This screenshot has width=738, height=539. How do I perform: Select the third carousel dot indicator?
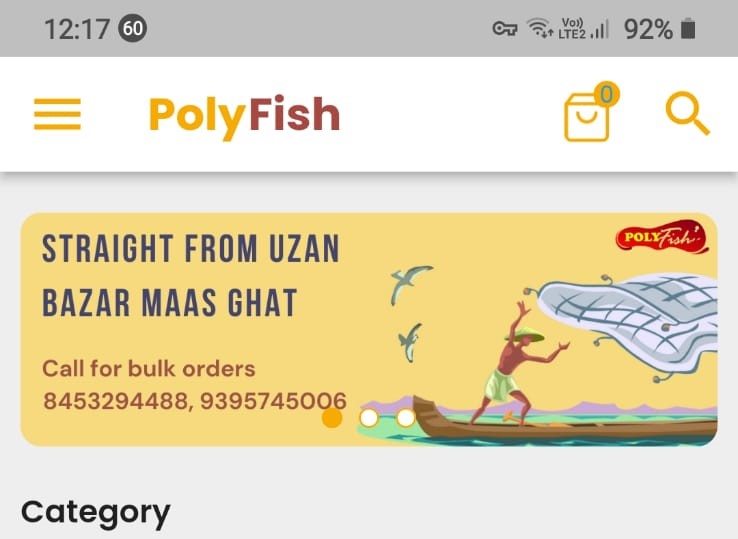pos(406,418)
